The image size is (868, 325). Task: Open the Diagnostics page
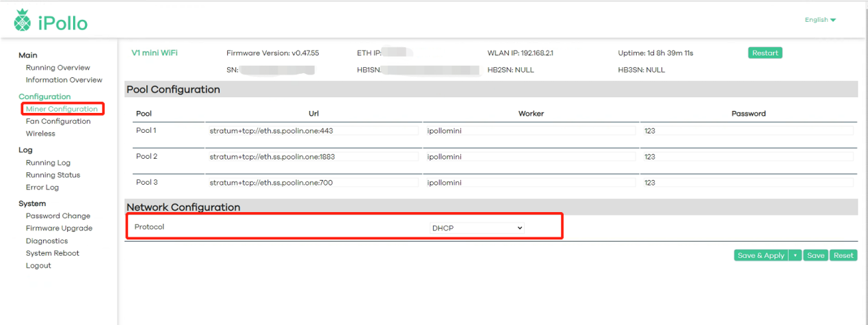(x=47, y=241)
